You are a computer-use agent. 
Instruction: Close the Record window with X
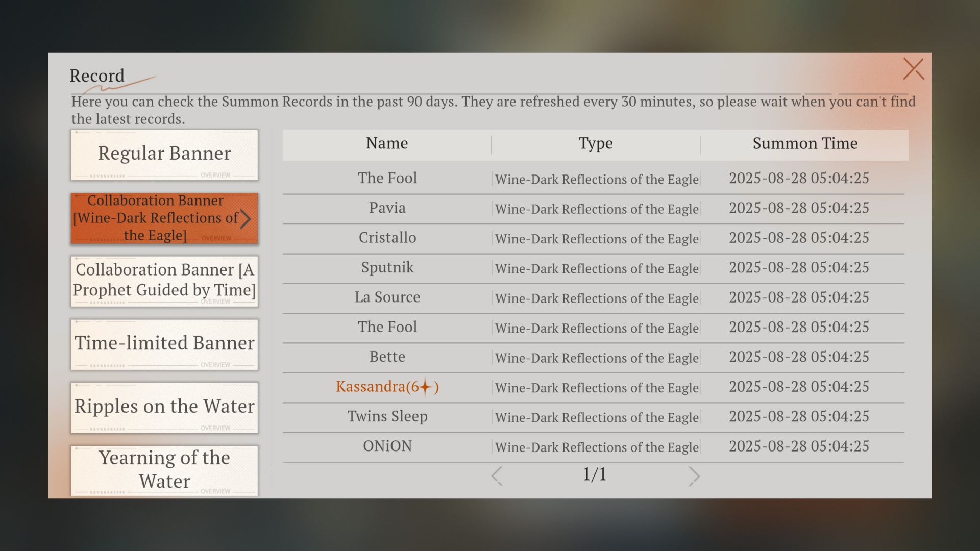point(913,69)
